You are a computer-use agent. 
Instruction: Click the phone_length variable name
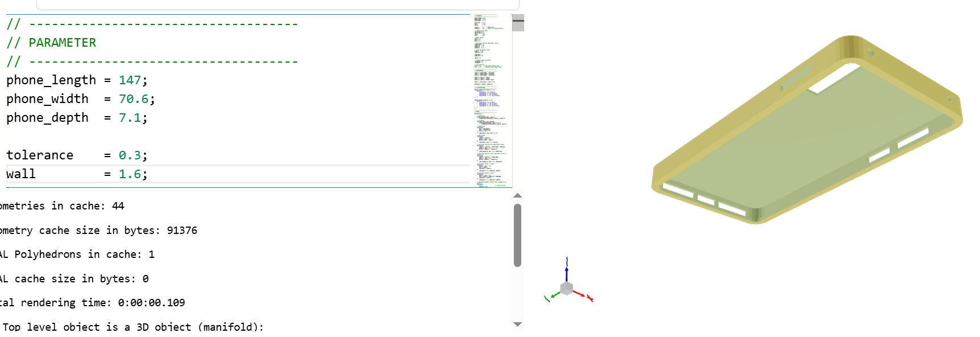(x=51, y=80)
